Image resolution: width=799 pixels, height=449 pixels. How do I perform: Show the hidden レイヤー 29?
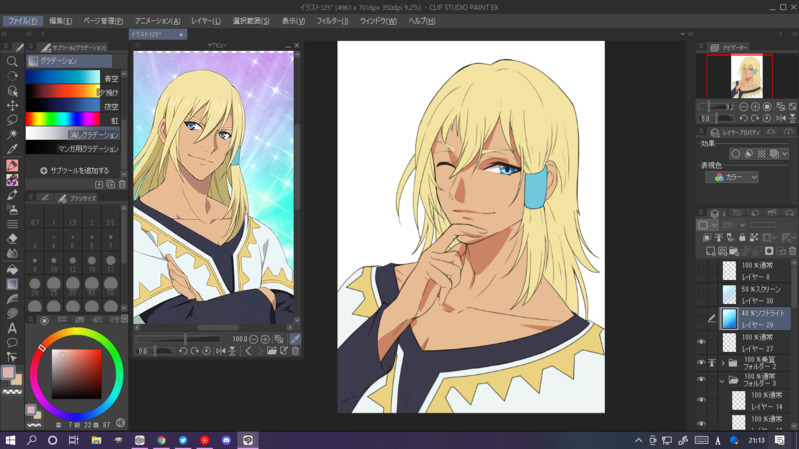coord(701,319)
